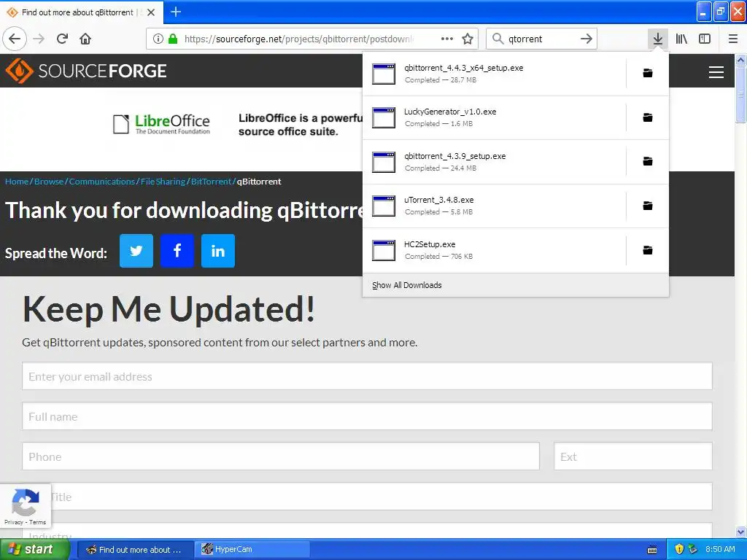Open HC2Setup.exe download entry
This screenshot has height=560, width=747.
coord(494,250)
